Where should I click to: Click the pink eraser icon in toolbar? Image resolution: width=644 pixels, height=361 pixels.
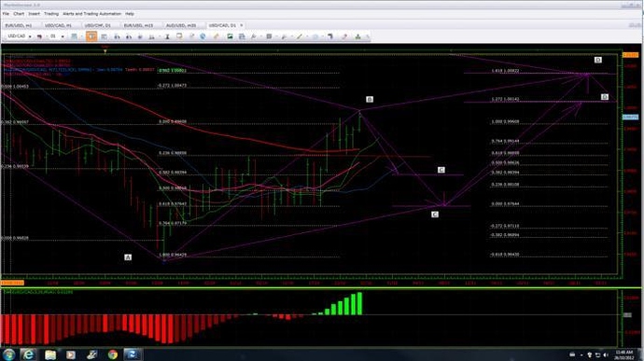344,36
